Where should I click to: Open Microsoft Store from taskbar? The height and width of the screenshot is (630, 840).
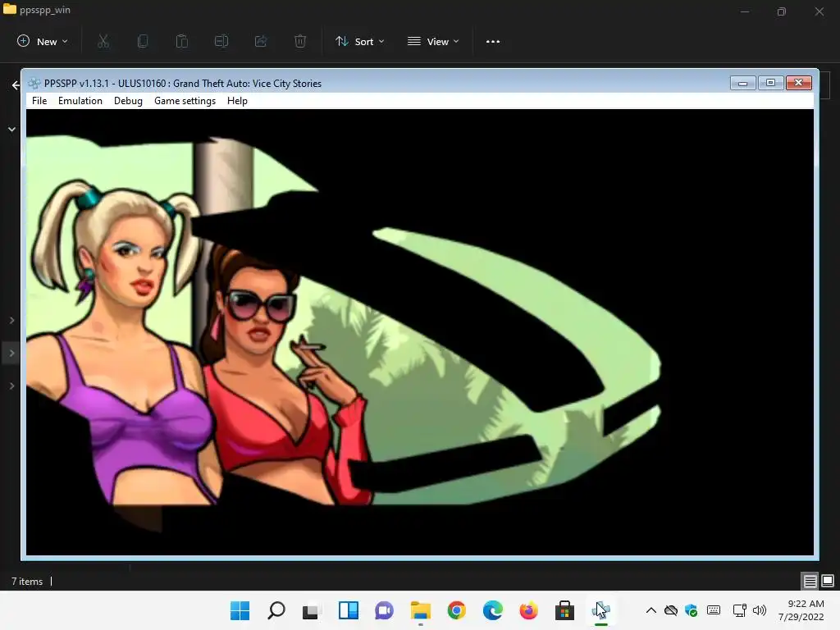[564, 610]
